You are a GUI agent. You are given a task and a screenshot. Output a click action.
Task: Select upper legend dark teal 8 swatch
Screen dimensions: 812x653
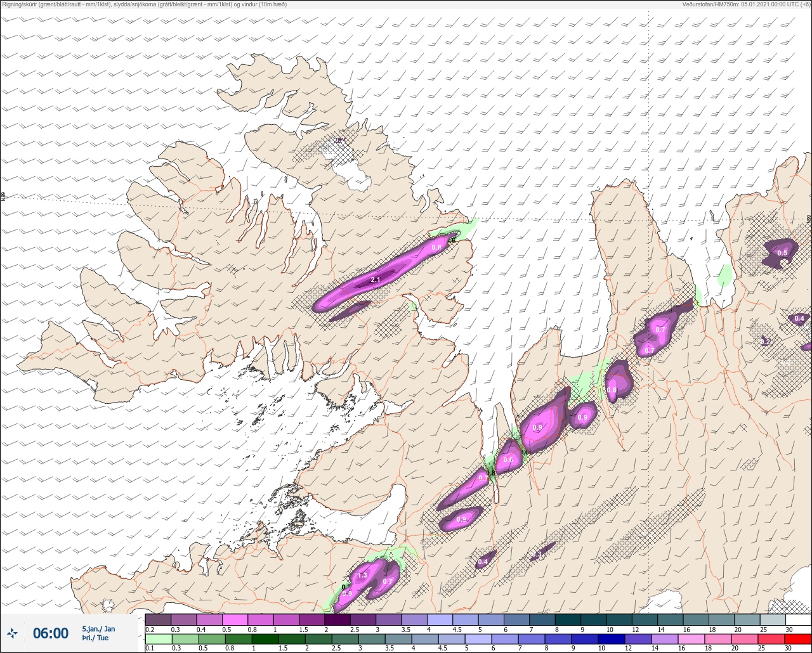coord(568,619)
